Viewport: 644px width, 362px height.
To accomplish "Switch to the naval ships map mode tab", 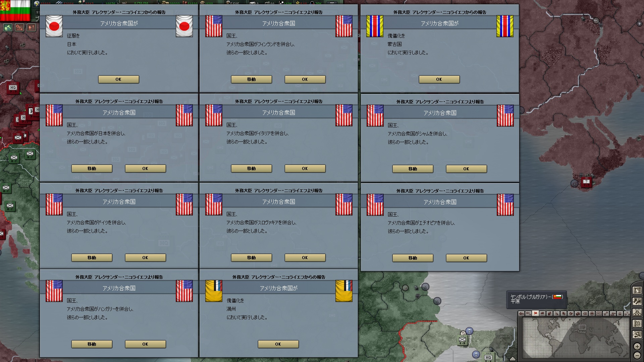I will (613, 314).
